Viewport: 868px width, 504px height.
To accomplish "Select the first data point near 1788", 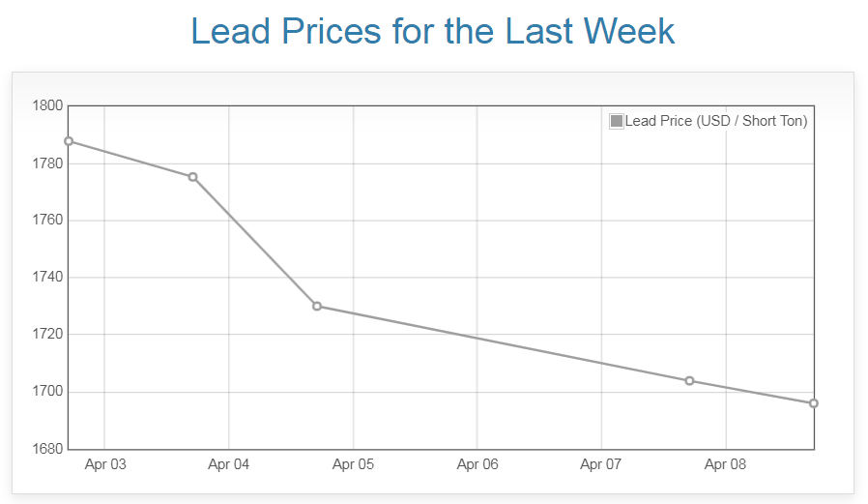I will pos(69,141).
